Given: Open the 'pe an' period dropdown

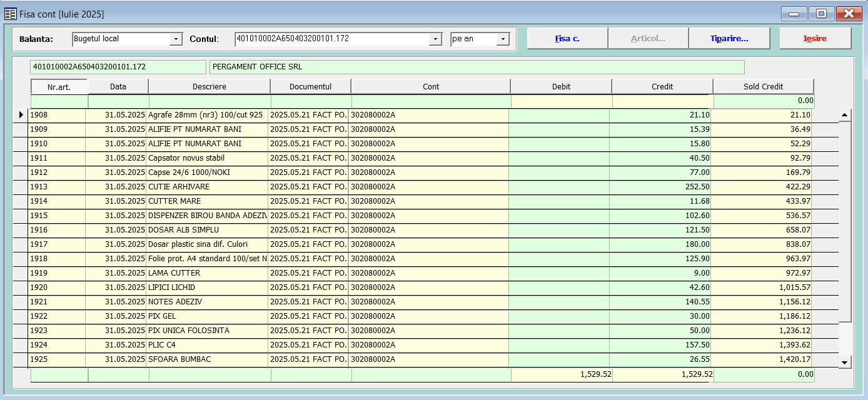Looking at the screenshot, I should pyautogui.click(x=503, y=39).
